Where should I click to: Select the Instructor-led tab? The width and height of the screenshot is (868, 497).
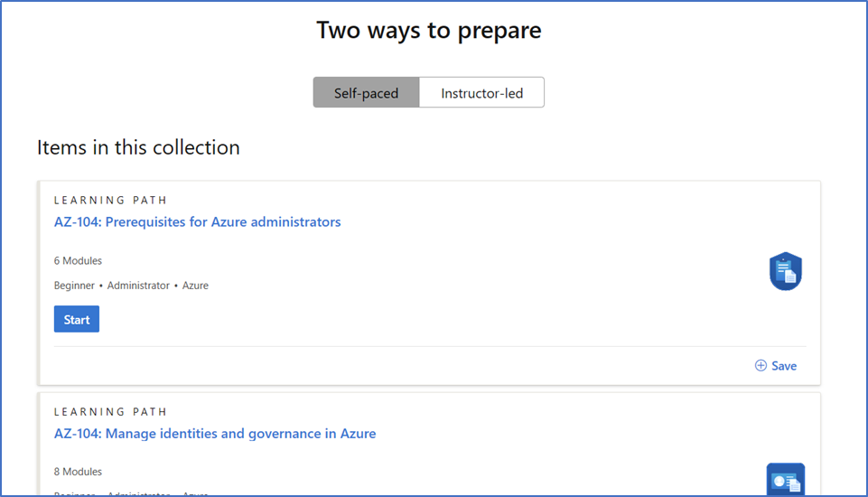tap(481, 92)
